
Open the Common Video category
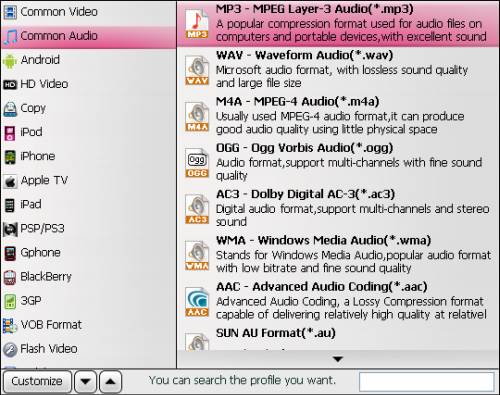click(89, 12)
